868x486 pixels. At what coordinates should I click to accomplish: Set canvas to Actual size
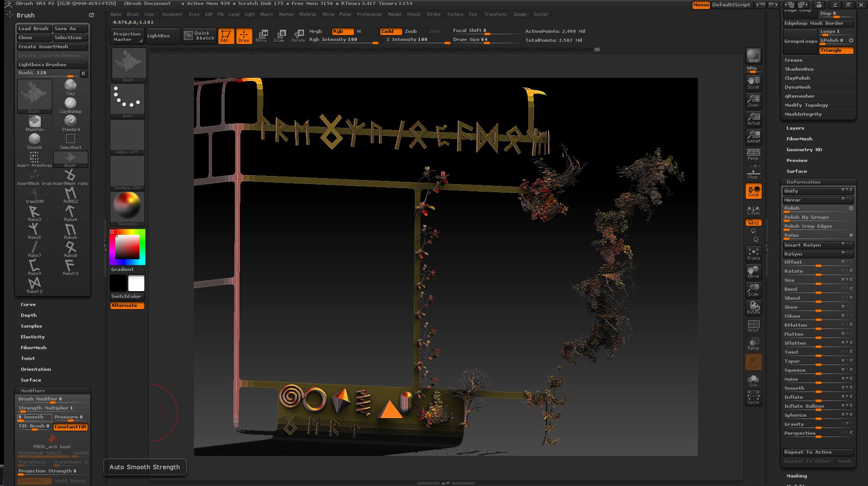(753, 118)
